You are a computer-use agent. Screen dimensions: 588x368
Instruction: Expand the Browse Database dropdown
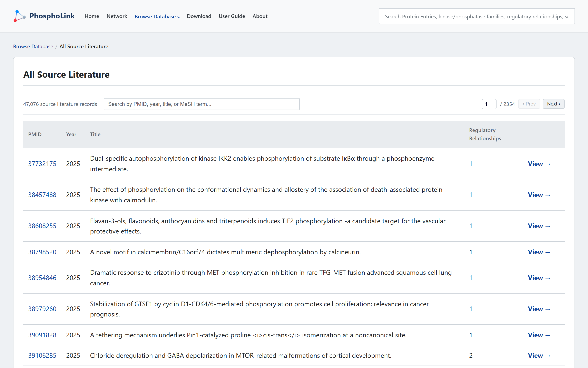pos(157,17)
